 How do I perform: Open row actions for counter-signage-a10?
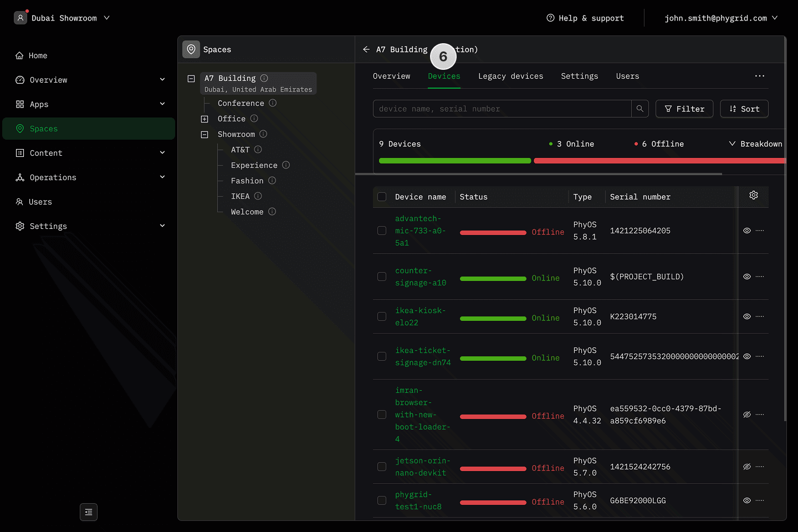point(760,277)
